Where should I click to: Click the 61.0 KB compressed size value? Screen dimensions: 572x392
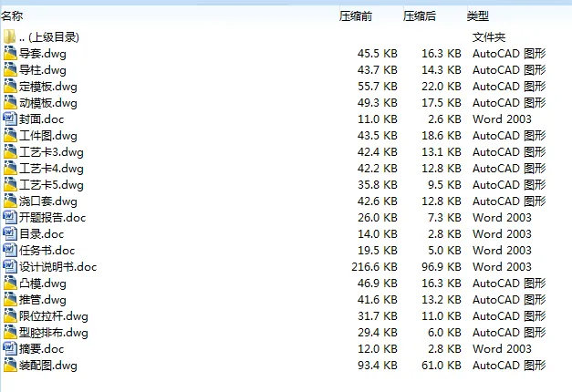tap(442, 366)
